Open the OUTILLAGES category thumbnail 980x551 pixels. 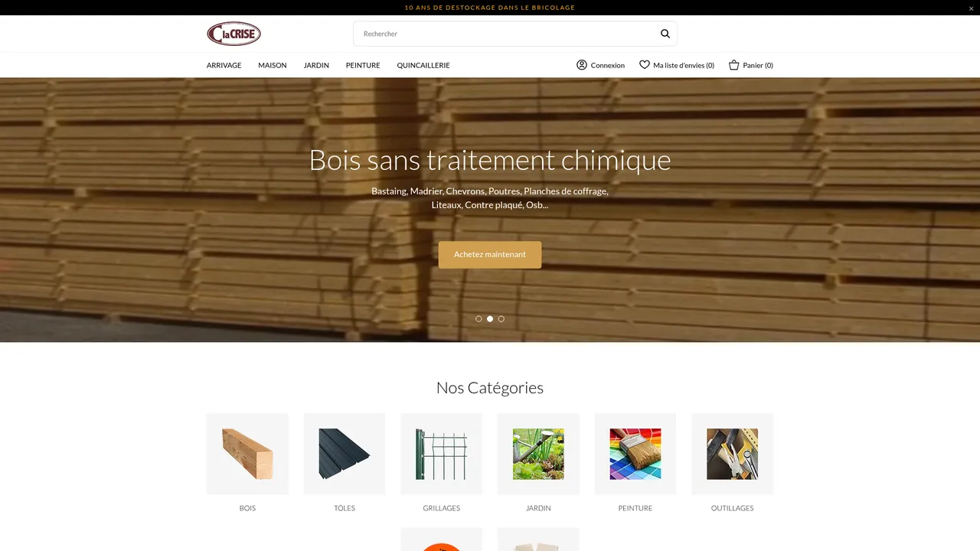click(733, 454)
